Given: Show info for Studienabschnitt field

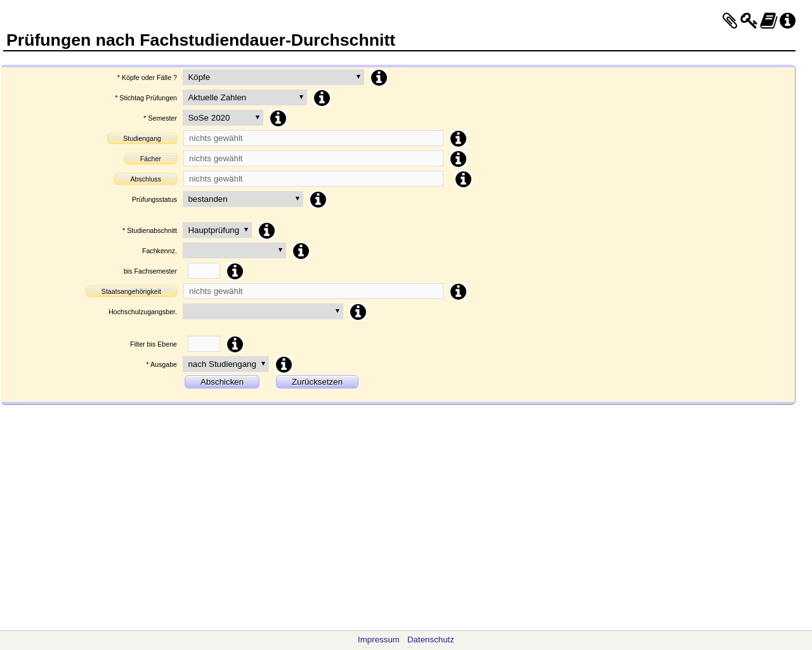Looking at the screenshot, I should tap(266, 230).
